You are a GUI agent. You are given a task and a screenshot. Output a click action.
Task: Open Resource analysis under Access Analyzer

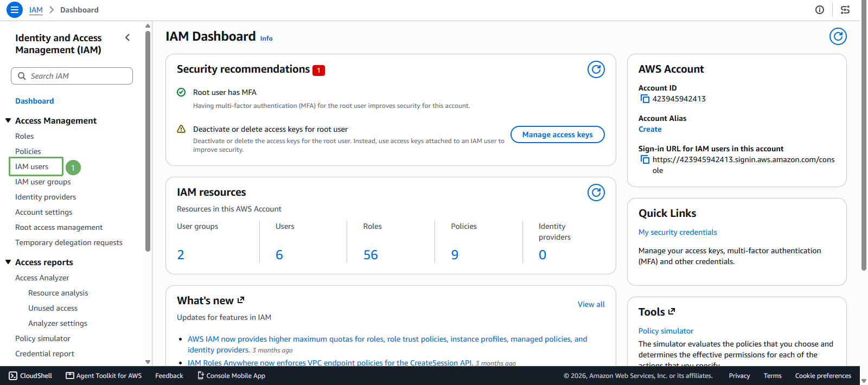coord(58,293)
